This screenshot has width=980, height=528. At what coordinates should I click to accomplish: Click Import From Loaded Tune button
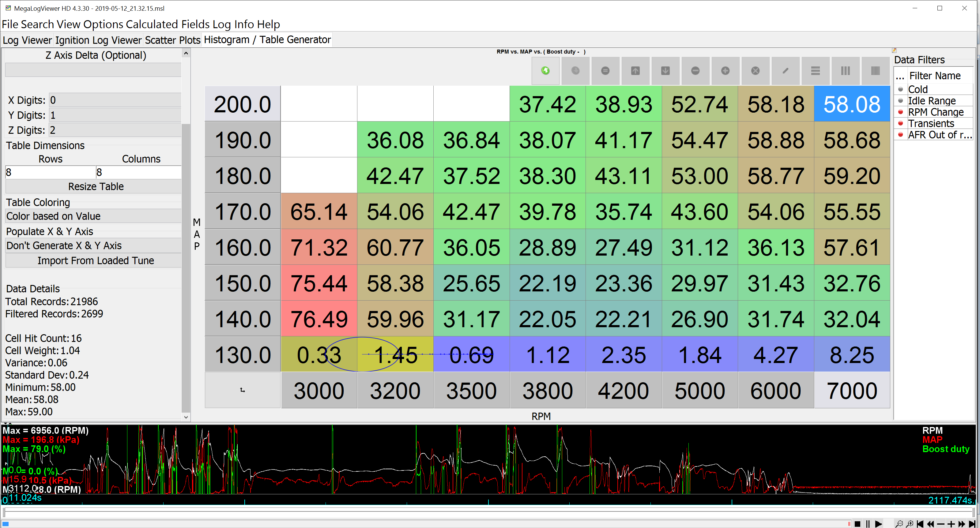pos(96,261)
